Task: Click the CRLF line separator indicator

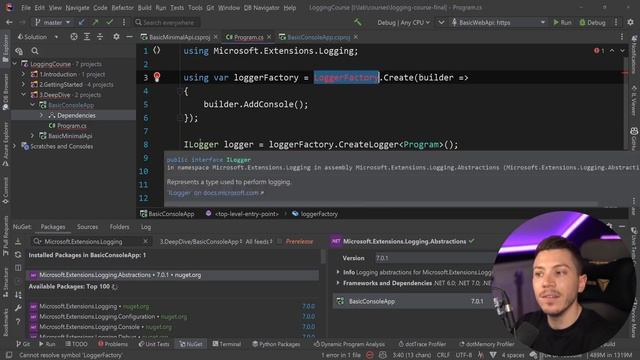Action: point(443,355)
